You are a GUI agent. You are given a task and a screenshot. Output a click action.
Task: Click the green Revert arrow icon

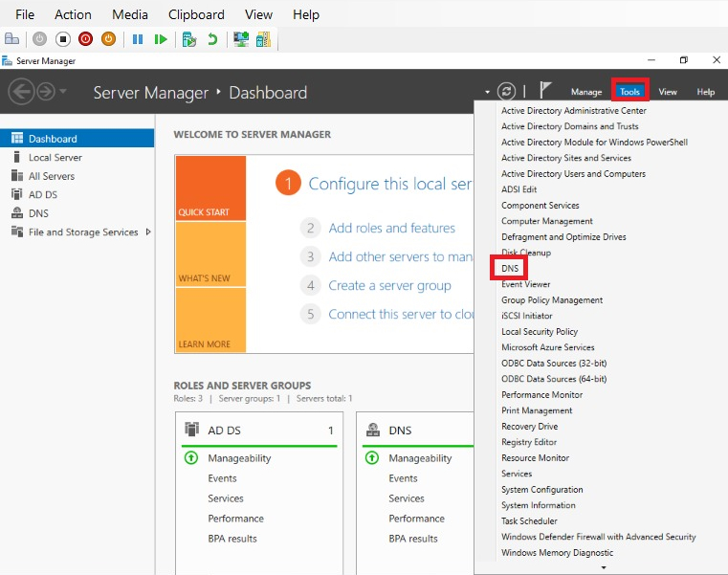[x=212, y=39]
